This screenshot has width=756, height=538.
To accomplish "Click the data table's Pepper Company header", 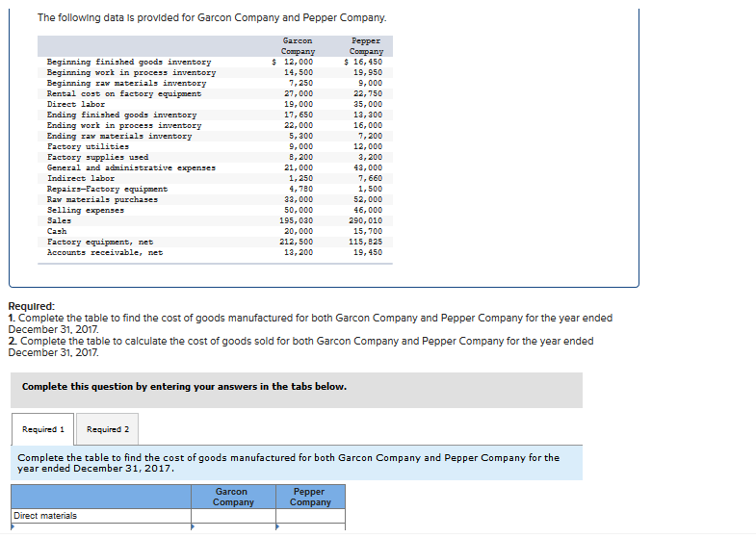I will [x=366, y=46].
